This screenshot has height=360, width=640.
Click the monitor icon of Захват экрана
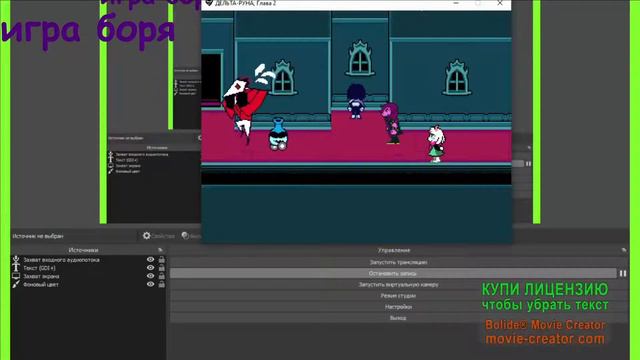click(16, 276)
